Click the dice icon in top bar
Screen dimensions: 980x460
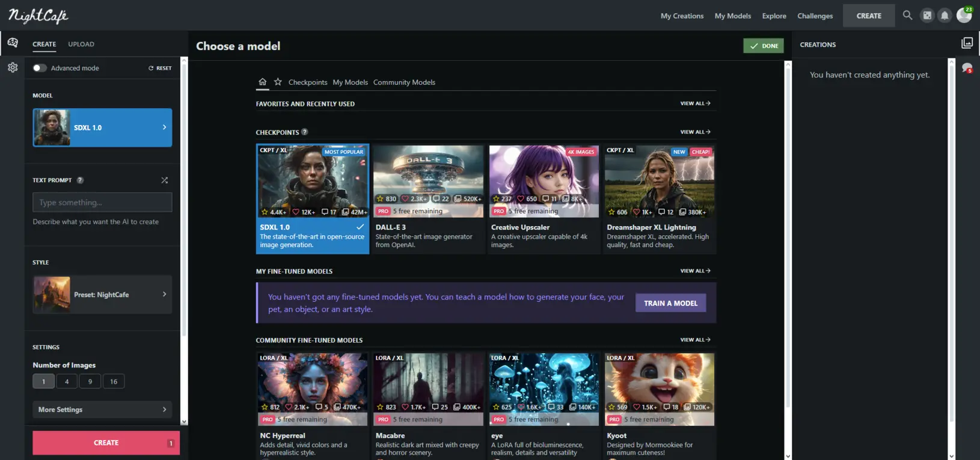[927, 16]
